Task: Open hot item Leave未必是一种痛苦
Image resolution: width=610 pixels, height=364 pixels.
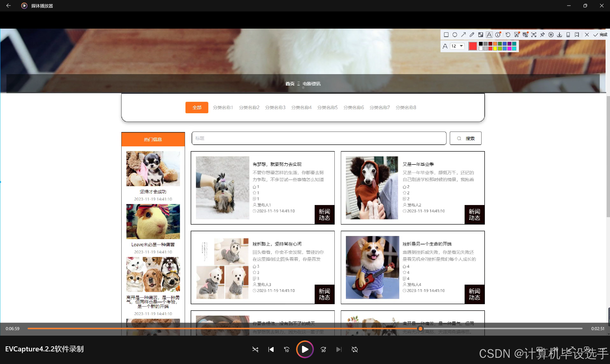Action: (x=153, y=245)
